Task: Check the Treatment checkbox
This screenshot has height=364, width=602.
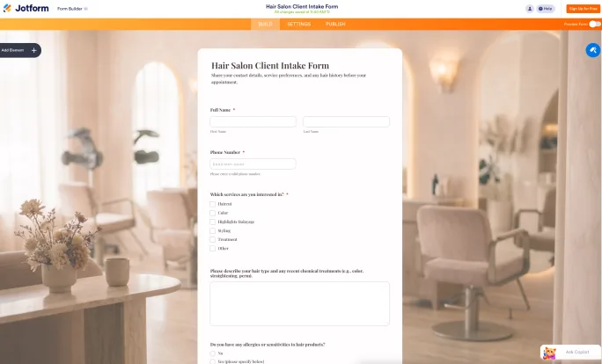Action: [212, 239]
